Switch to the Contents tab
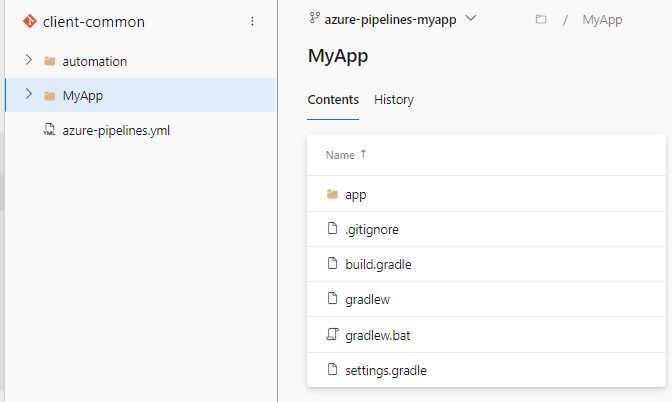The height and width of the screenshot is (402, 672). click(333, 100)
